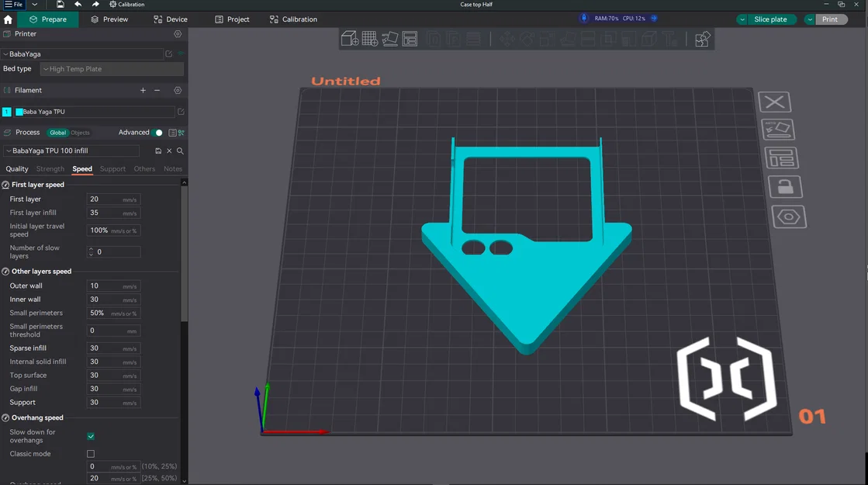Open the Baba Yaga TPU filament dropdown
Viewport: 868px width, 485px height.
[94, 112]
